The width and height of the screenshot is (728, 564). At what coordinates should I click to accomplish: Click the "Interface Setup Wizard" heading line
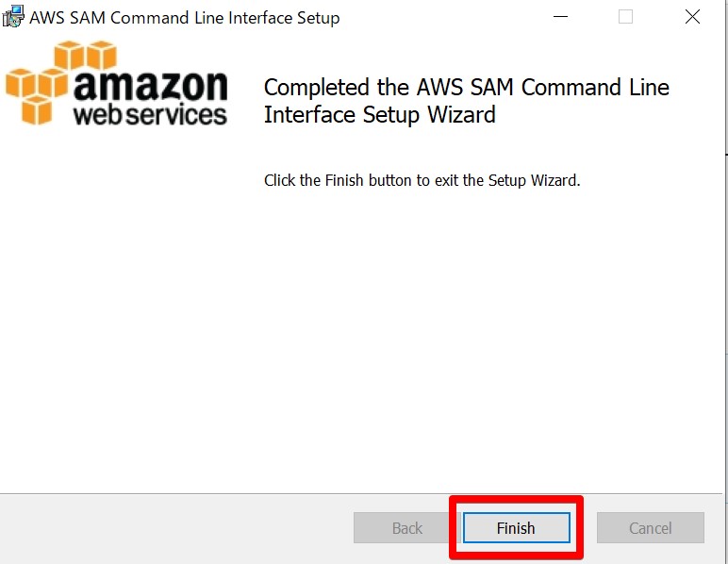pyautogui.click(x=380, y=115)
